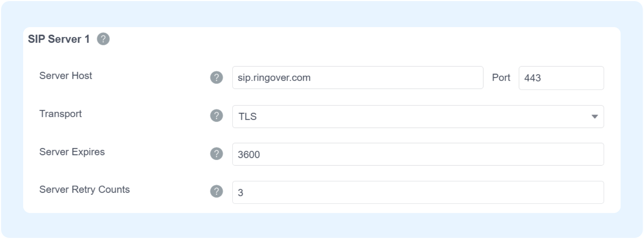Click the Server Host label
The height and width of the screenshot is (239, 644).
[65, 76]
